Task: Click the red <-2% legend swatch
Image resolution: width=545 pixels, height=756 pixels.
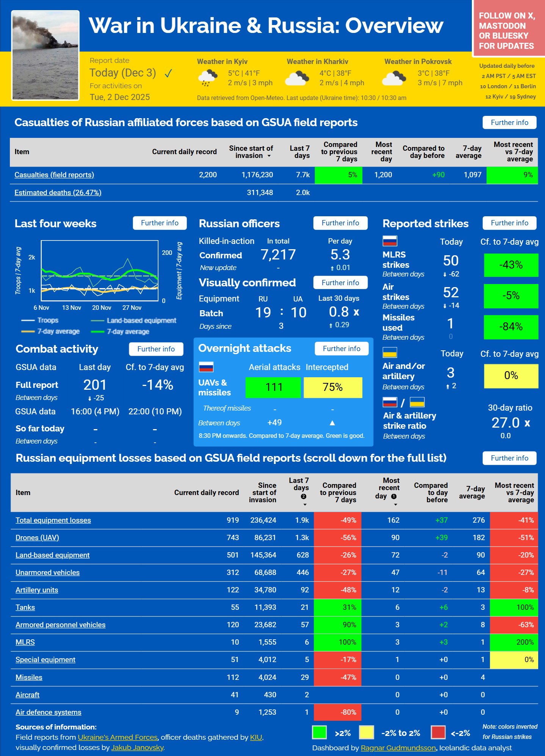Action: [438, 732]
